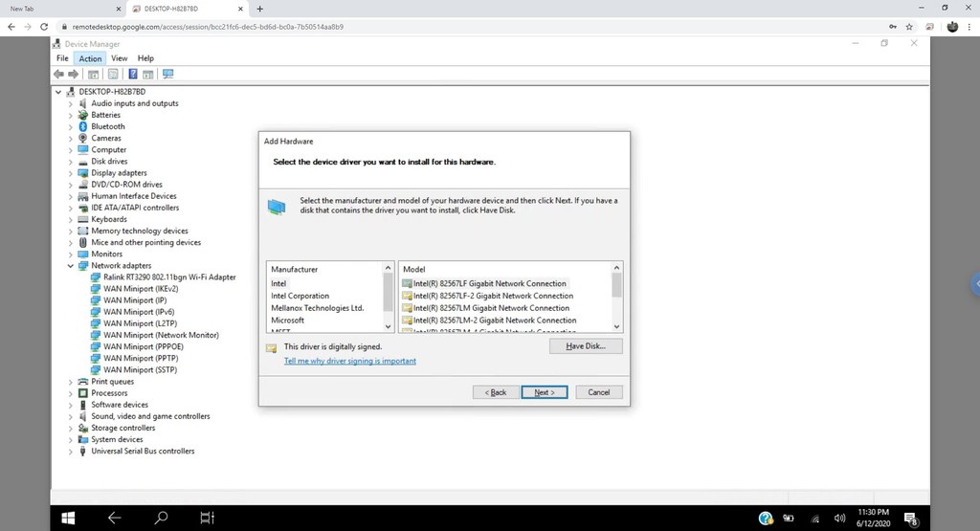Open Windows Start menu on remote taskbar
Image resolution: width=980 pixels, height=531 pixels.
click(68, 518)
